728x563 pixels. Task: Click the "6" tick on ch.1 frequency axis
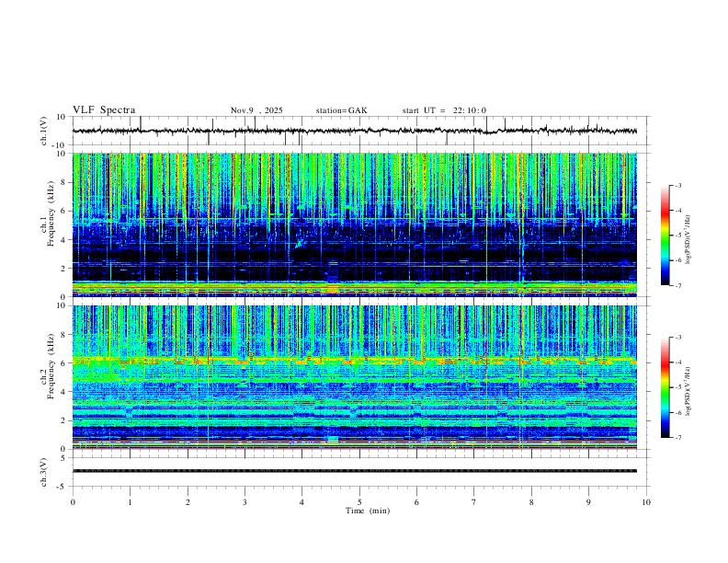[63, 211]
